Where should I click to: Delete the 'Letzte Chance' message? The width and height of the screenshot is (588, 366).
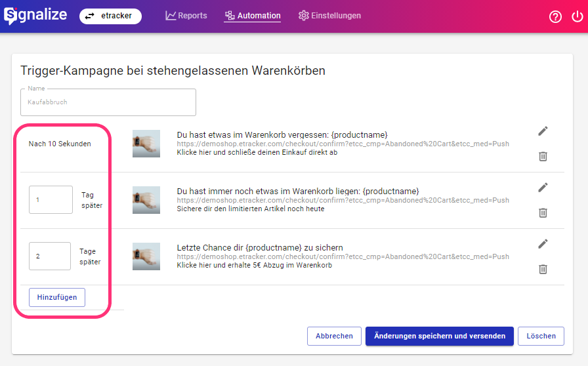pyautogui.click(x=543, y=269)
